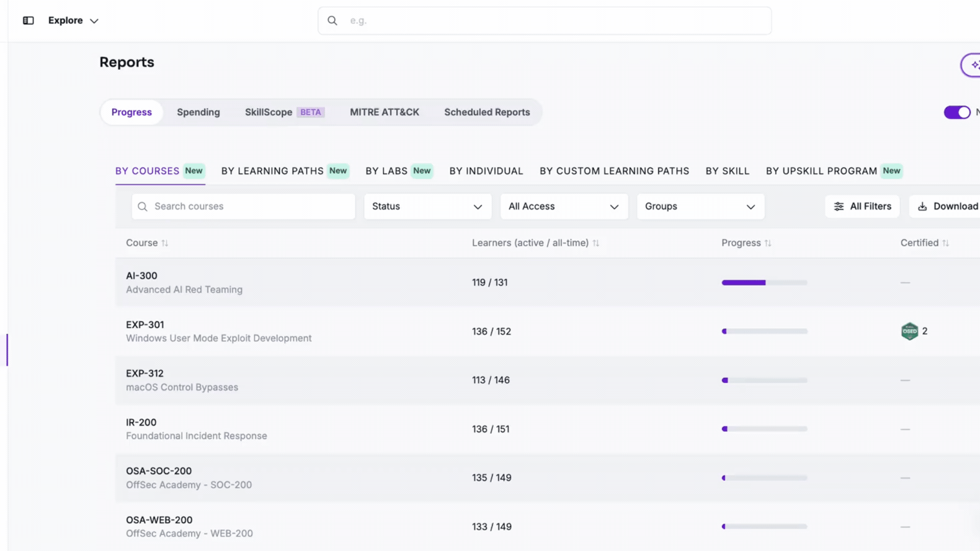Click the AI-300 progress bar
This screenshot has width=980, height=551.
764,283
